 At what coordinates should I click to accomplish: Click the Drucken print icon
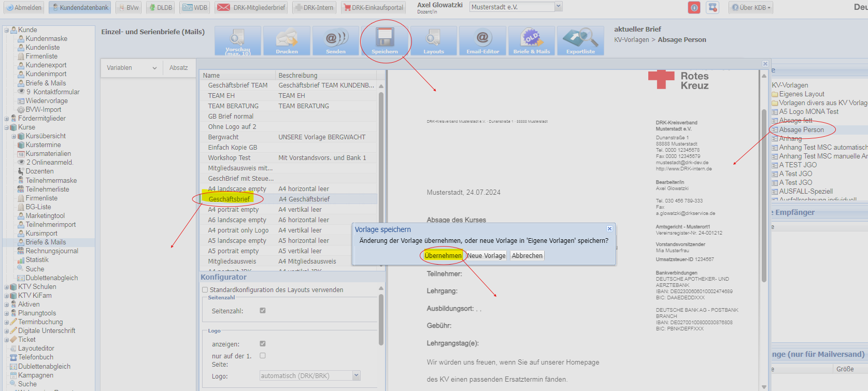(287, 40)
